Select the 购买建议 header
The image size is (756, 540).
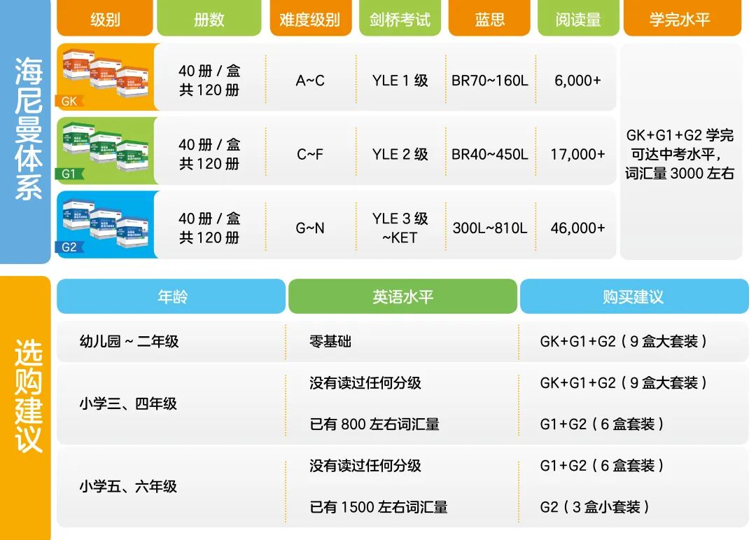point(634,296)
